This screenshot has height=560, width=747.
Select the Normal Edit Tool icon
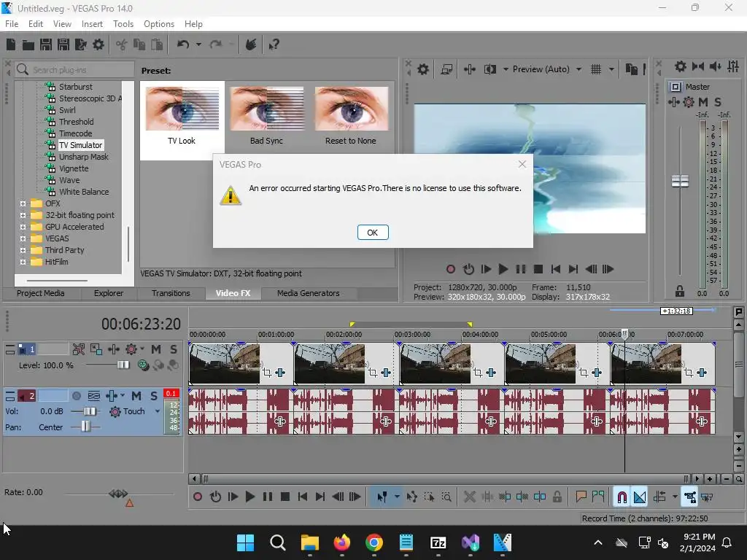coord(382,497)
